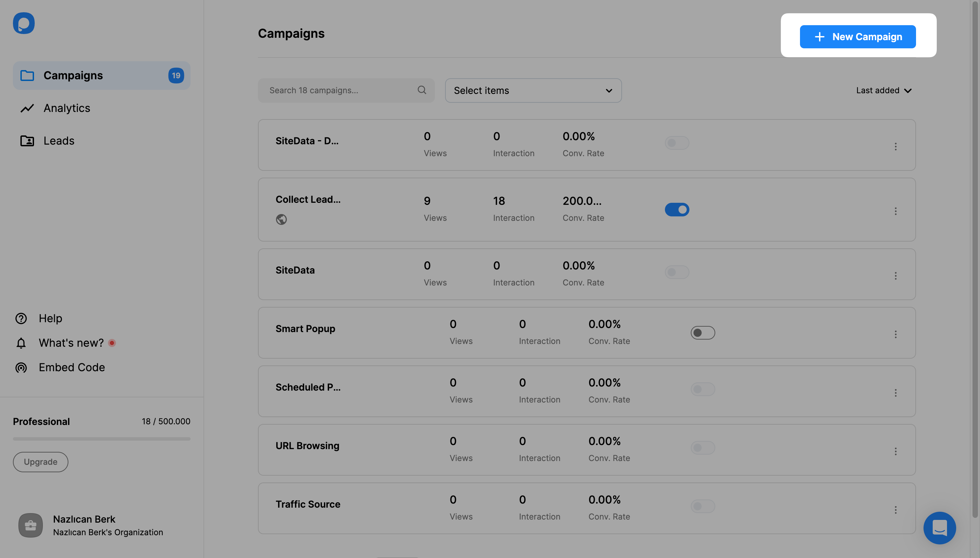This screenshot has height=558, width=980.
Task: Open the Leads panel icon
Action: pyautogui.click(x=27, y=141)
